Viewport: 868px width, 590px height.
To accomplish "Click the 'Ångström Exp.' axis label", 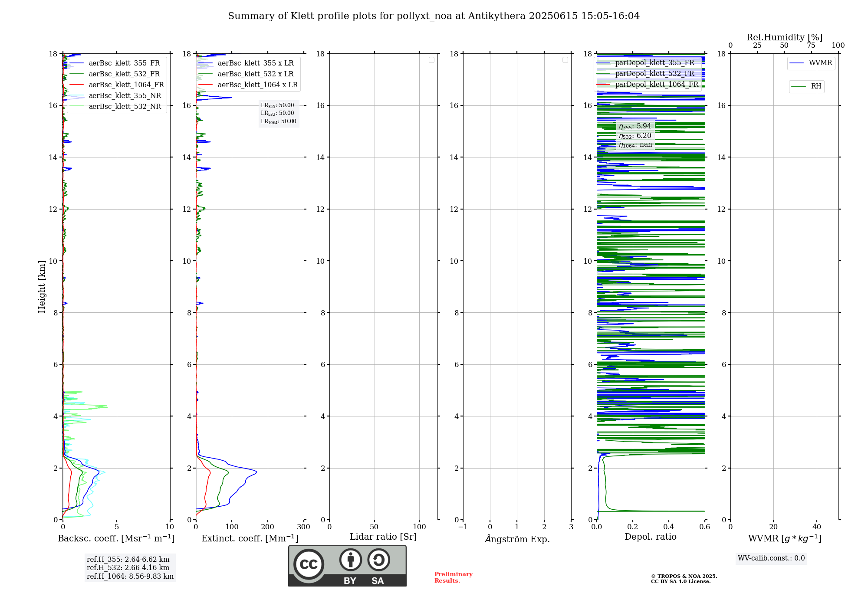I will point(517,539).
